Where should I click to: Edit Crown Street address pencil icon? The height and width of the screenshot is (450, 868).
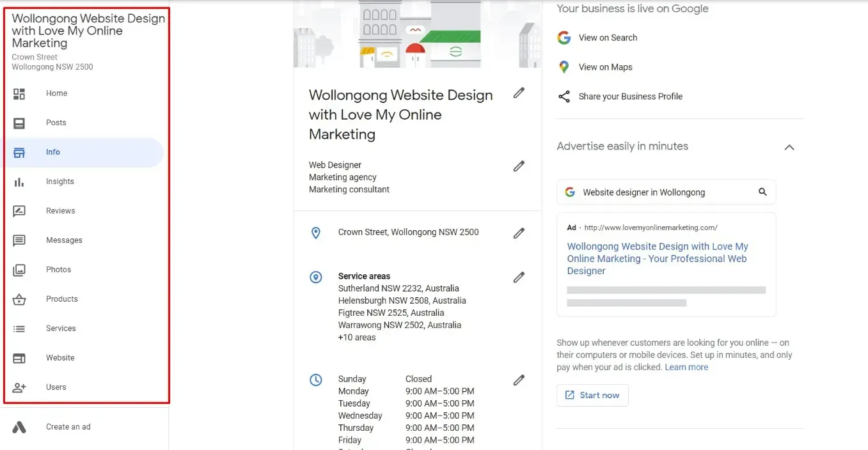tap(519, 233)
